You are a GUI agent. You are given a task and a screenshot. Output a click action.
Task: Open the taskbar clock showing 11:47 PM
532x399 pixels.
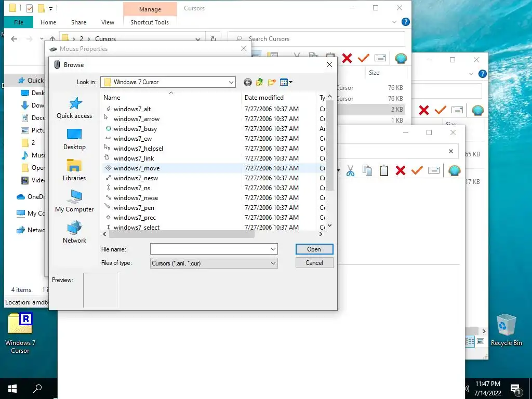(487, 389)
